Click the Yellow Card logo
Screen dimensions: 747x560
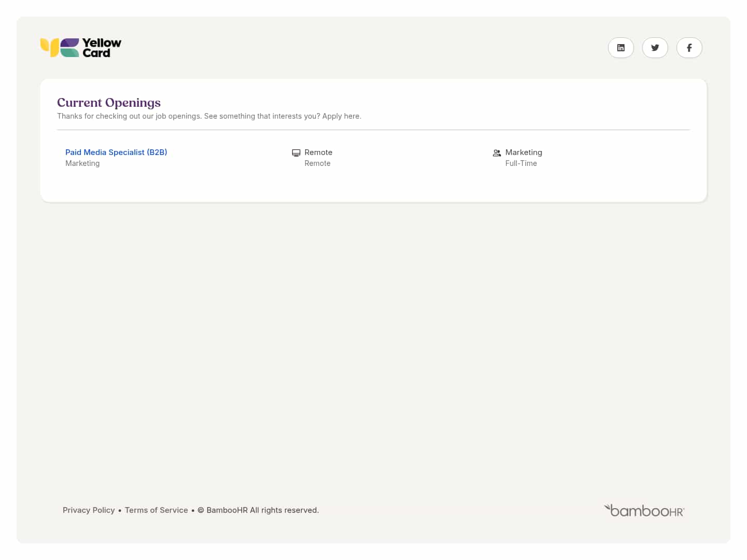[x=80, y=47]
